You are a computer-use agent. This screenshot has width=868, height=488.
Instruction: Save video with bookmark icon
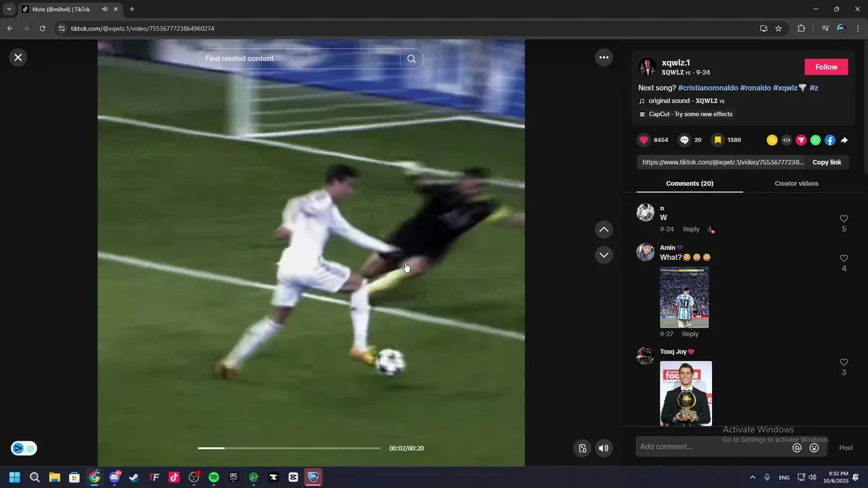717,140
